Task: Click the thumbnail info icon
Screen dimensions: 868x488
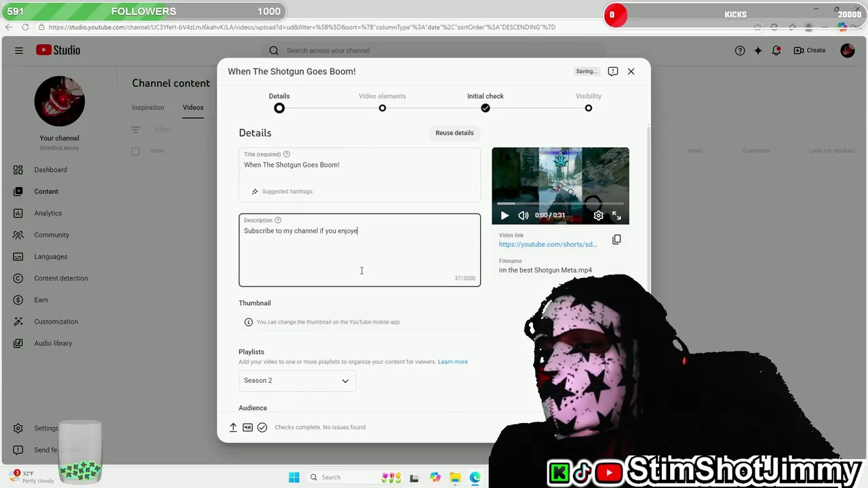Action: [x=248, y=322]
